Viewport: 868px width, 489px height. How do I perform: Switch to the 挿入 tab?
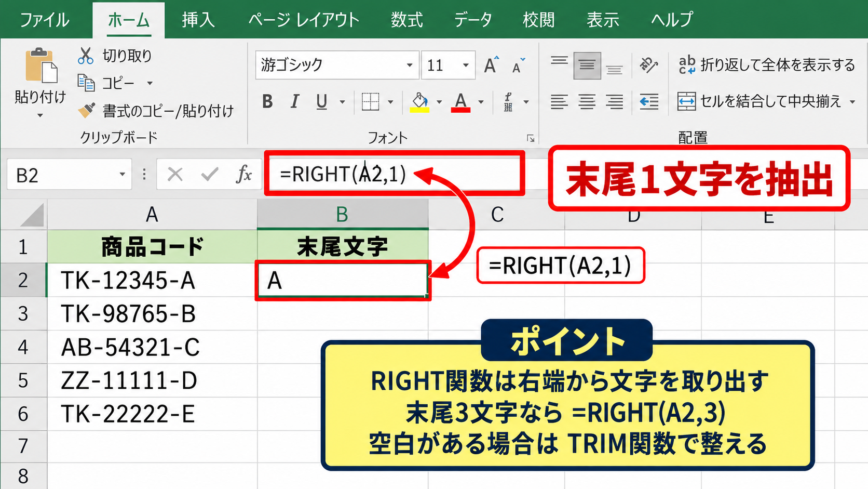(198, 20)
